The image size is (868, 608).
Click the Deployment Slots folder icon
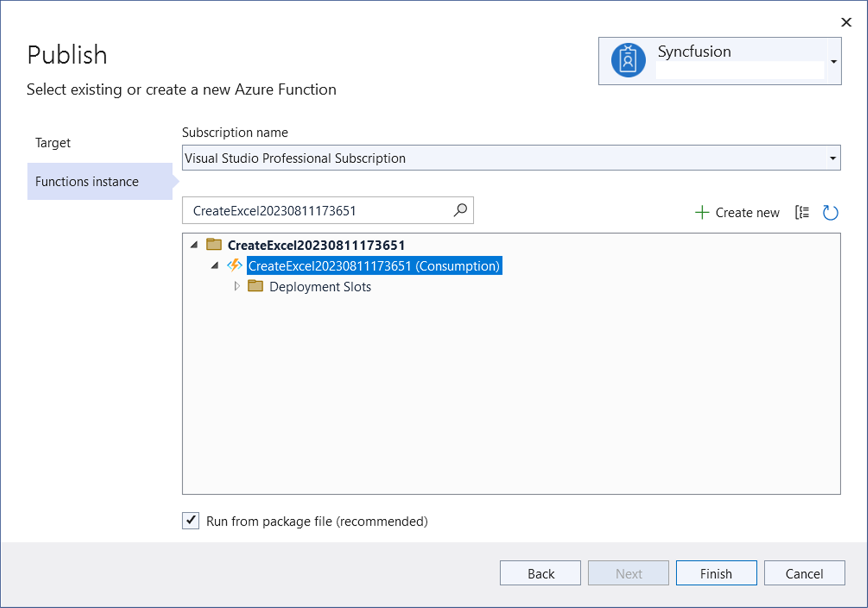coord(255,286)
